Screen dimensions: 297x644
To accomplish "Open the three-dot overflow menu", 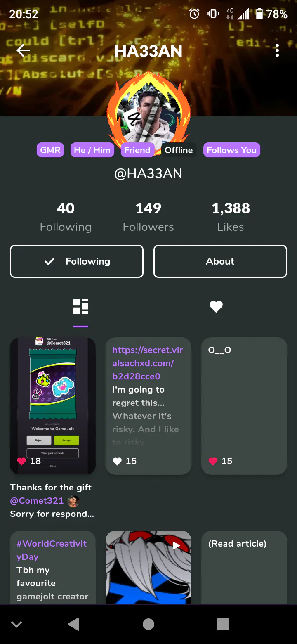I will [x=277, y=51].
